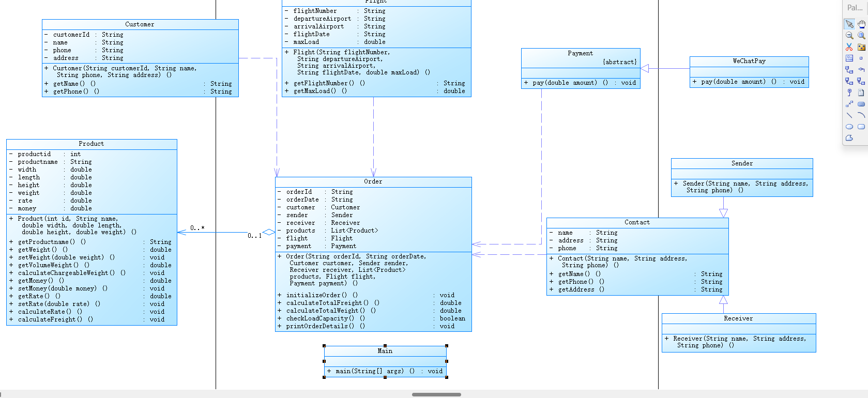Select the Grabber hand tool
The width and height of the screenshot is (868, 398).
(x=861, y=24)
